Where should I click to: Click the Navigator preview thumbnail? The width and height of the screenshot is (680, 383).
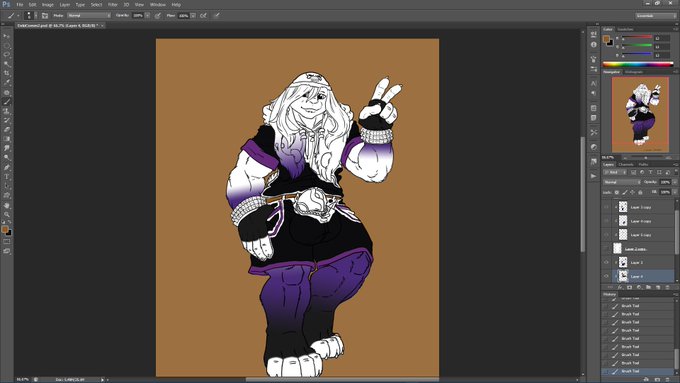coord(640,115)
